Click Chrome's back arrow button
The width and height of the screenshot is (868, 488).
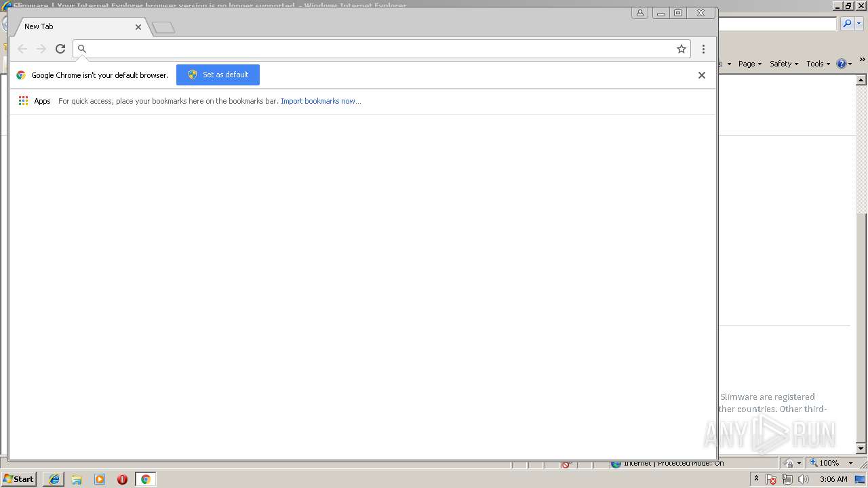coord(22,49)
